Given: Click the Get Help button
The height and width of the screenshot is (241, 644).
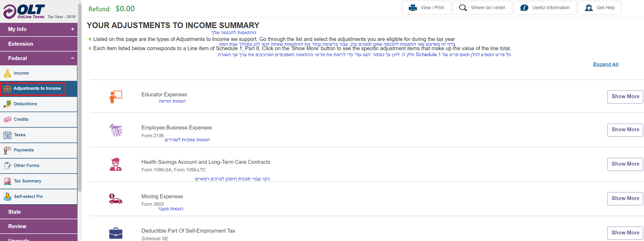Looking at the screenshot, I should [599, 8].
